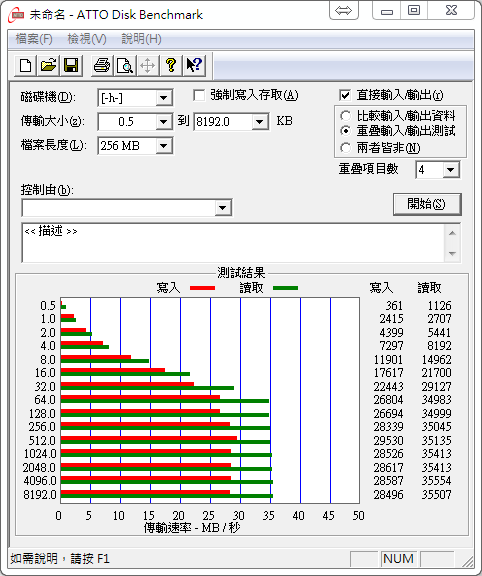The height and width of the screenshot is (576, 482).
Task: Click the green 讀取 legend swatch
Action: coord(285,288)
